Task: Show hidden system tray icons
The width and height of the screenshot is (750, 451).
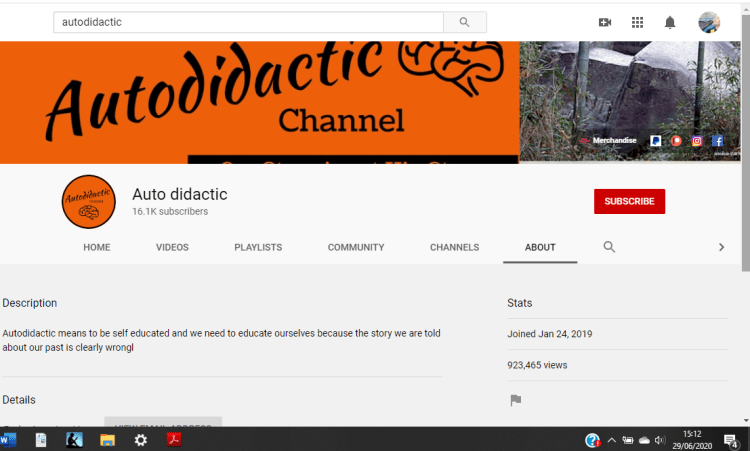Action: click(x=611, y=440)
